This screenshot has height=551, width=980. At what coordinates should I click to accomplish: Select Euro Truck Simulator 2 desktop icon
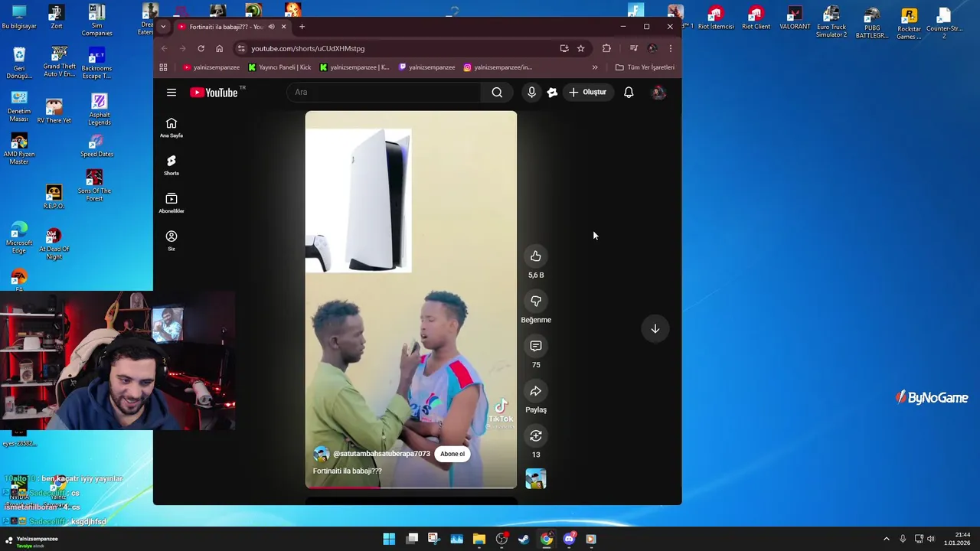[x=831, y=22]
